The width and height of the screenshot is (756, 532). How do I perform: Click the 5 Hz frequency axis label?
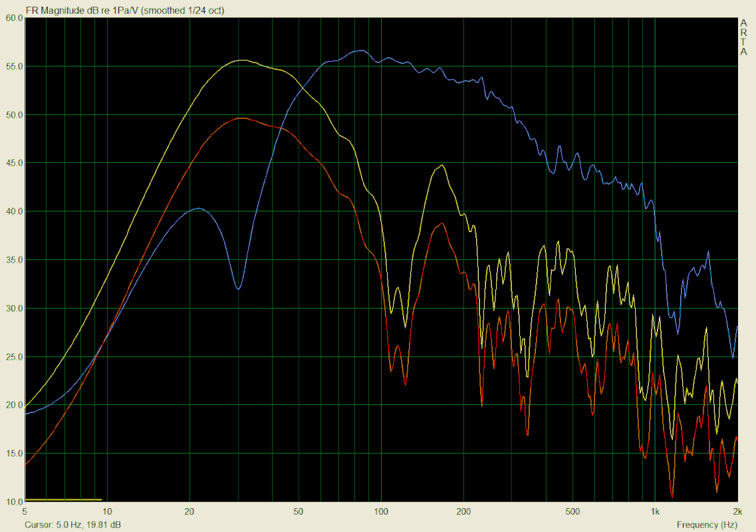tap(25, 511)
